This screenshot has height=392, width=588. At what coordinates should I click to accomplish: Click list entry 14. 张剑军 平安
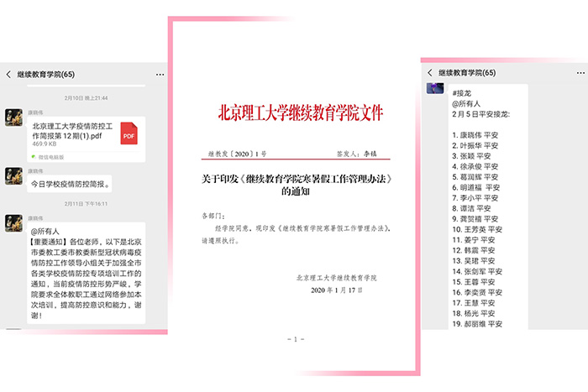(x=477, y=271)
